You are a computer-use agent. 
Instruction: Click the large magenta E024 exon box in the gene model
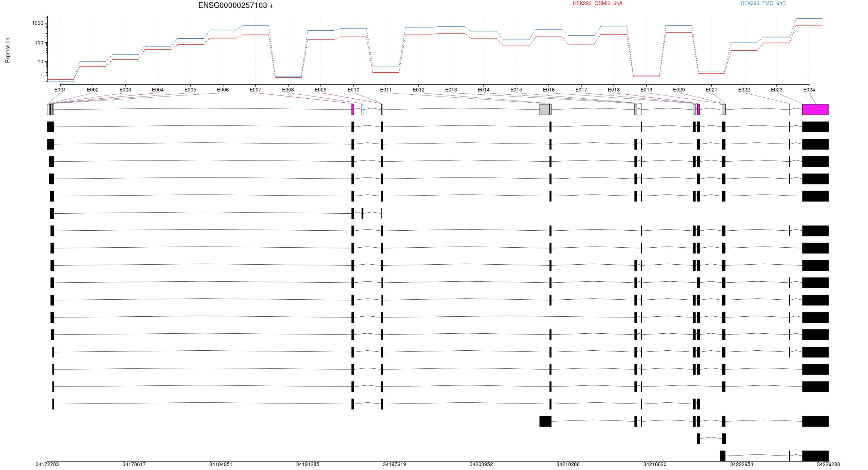(815, 110)
